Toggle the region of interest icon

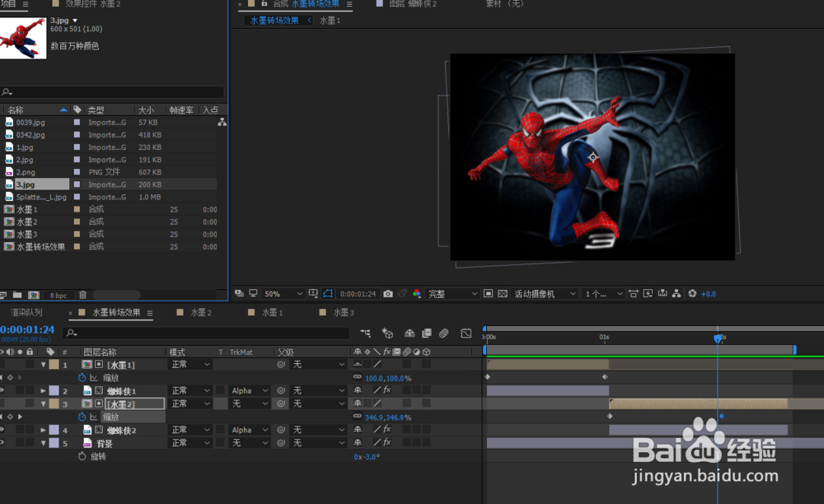click(x=488, y=293)
